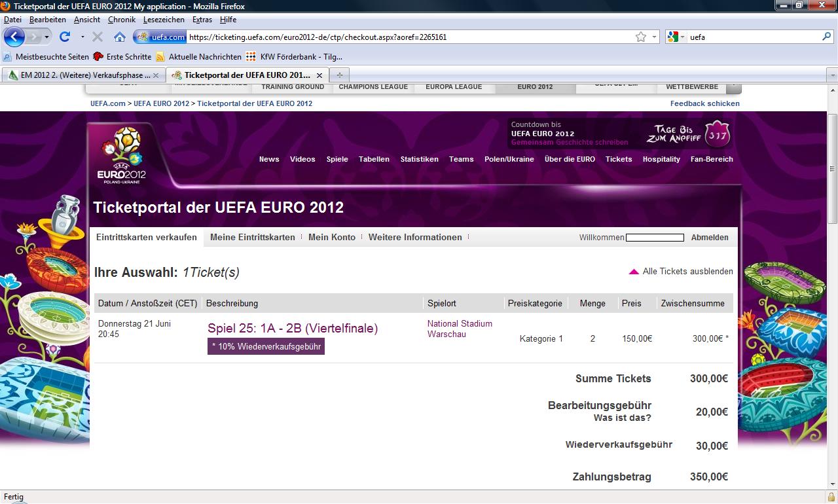Click the Stop loading X icon
This screenshot has width=838, height=504.
coord(98,37)
